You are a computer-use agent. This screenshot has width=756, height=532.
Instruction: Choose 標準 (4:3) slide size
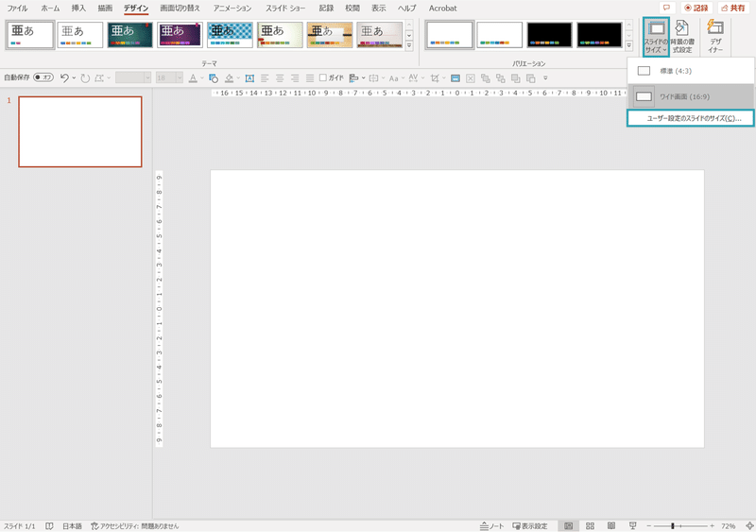691,71
